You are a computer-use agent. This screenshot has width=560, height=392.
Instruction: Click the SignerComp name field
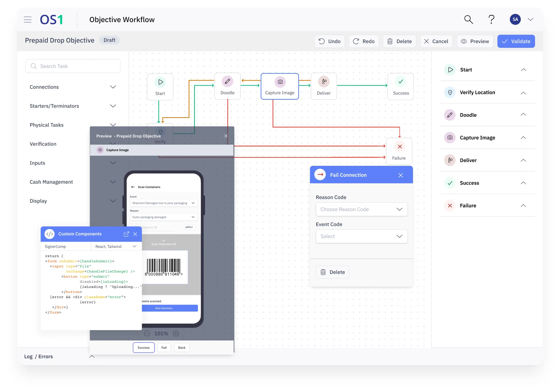click(x=66, y=246)
